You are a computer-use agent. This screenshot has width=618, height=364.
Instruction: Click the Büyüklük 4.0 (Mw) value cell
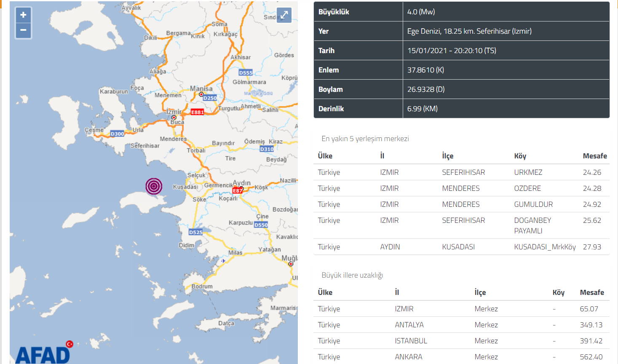click(421, 12)
